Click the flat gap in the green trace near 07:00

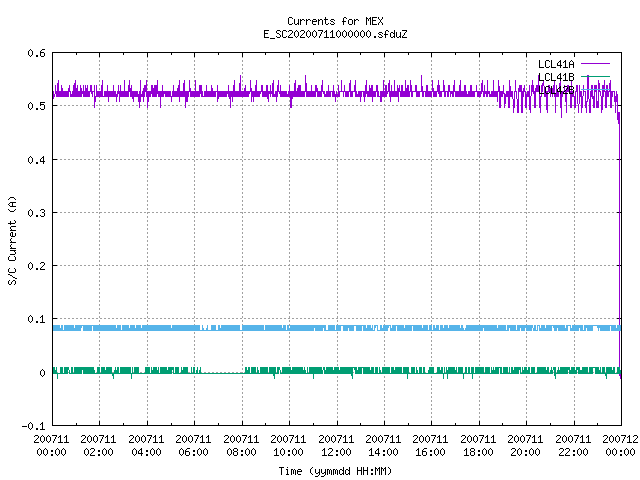[223, 372]
